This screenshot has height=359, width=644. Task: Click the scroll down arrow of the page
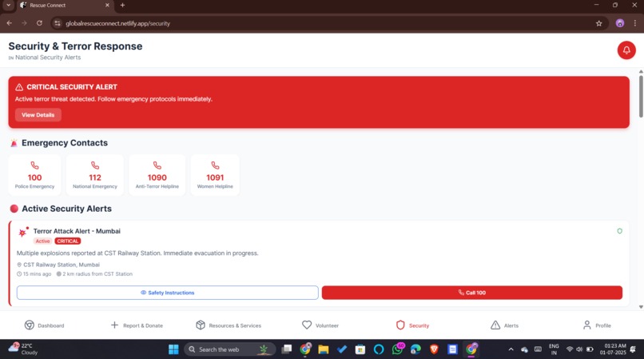click(641, 307)
